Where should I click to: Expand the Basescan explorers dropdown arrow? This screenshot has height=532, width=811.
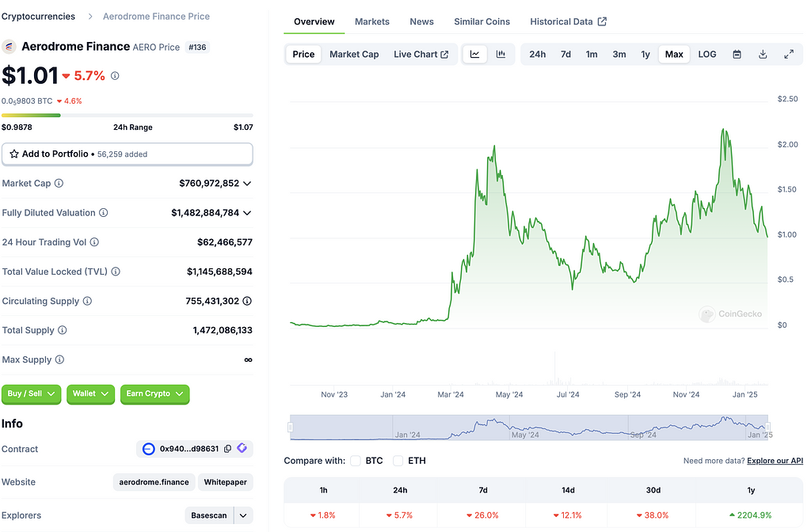coord(243,515)
